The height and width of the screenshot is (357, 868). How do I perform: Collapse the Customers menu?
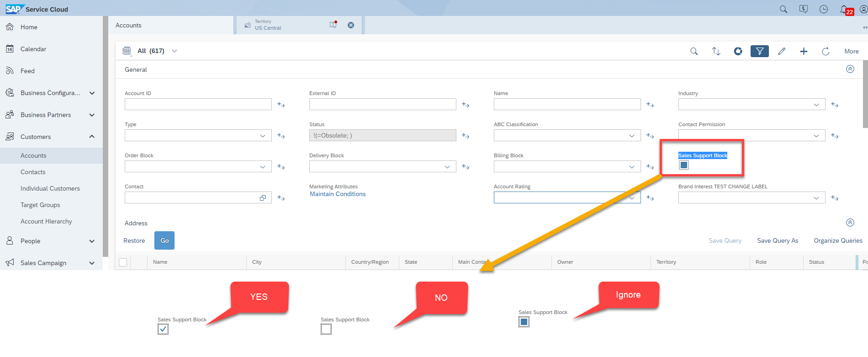(92, 137)
